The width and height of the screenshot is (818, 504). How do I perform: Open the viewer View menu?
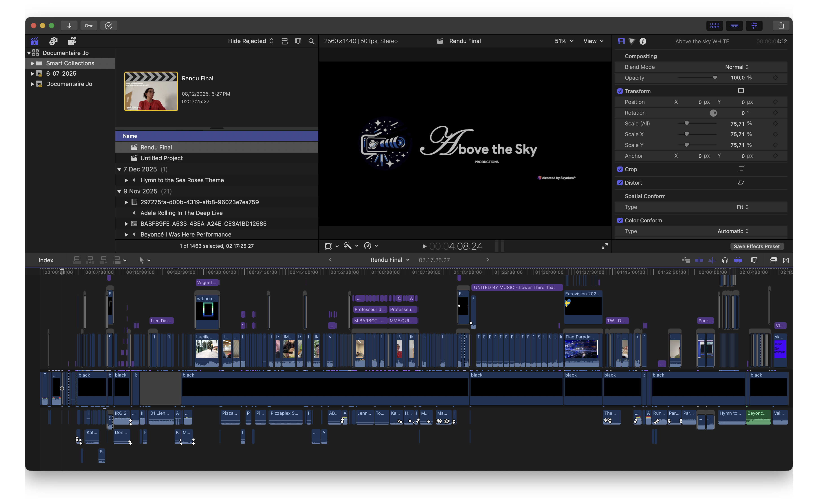pyautogui.click(x=593, y=41)
